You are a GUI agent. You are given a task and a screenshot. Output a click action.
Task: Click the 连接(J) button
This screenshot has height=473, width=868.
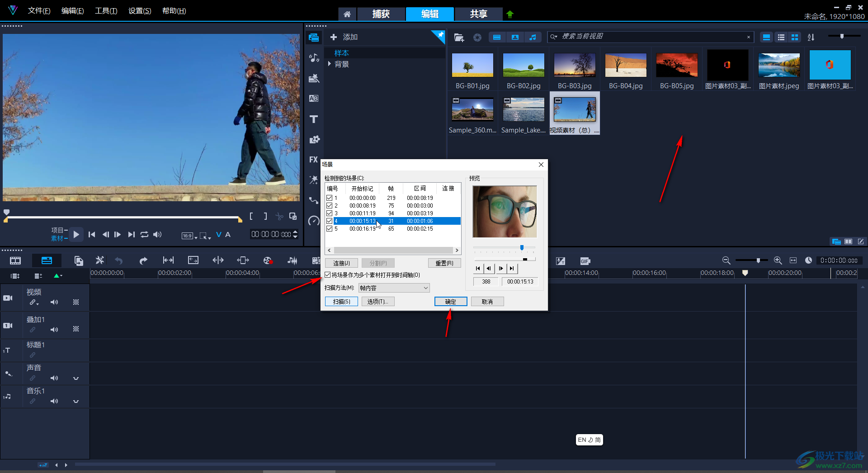click(341, 263)
